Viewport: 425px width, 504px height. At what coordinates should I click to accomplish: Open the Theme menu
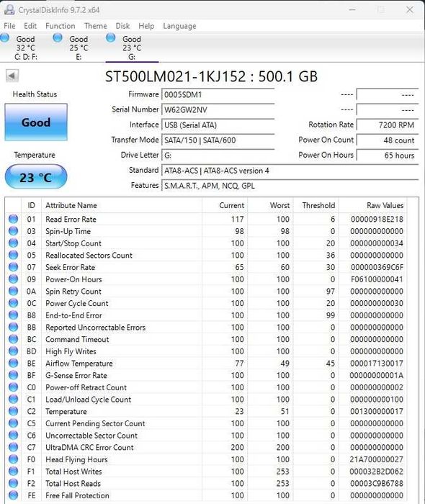tap(96, 26)
